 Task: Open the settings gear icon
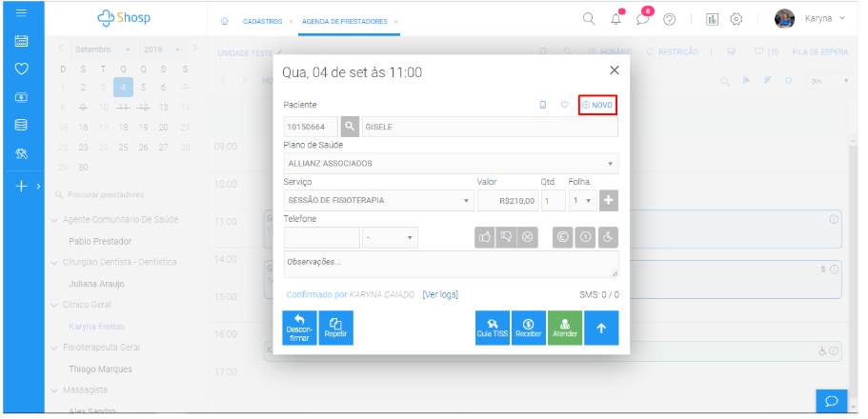tap(736, 19)
